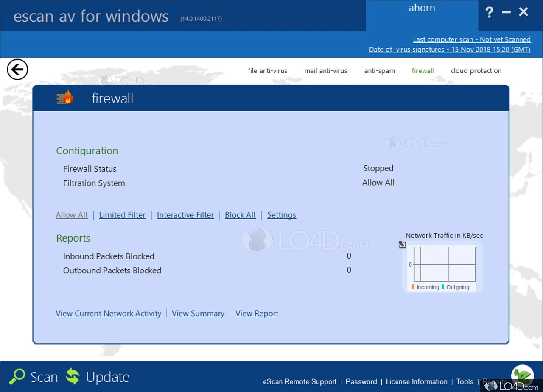Switch to the file anti-virus tab
Screen dimensions: 543x392
pyautogui.click(x=268, y=71)
